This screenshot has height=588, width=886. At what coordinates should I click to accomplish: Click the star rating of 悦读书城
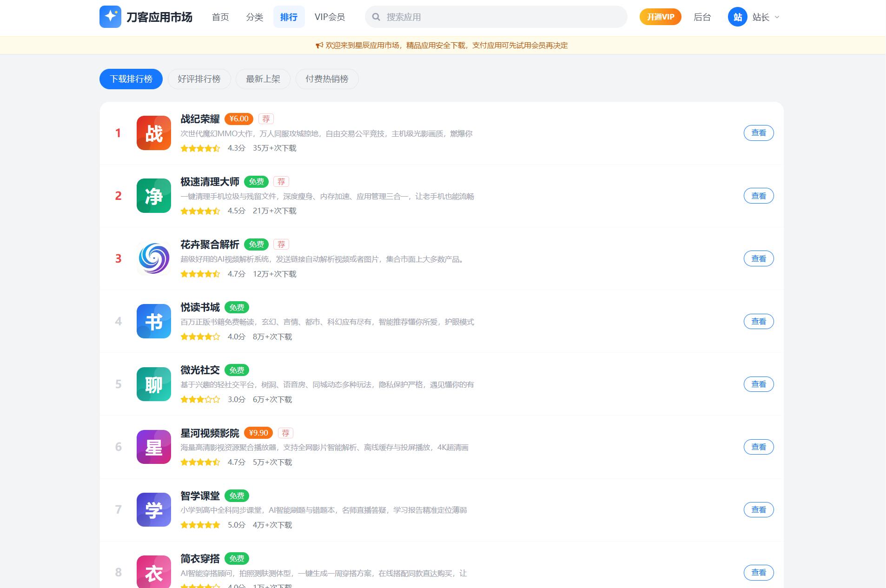click(x=200, y=337)
